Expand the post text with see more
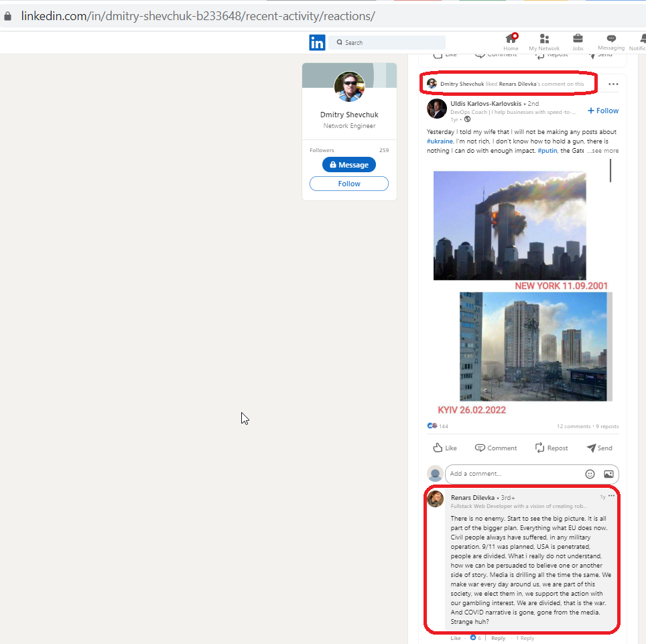646x644 pixels. pos(602,151)
